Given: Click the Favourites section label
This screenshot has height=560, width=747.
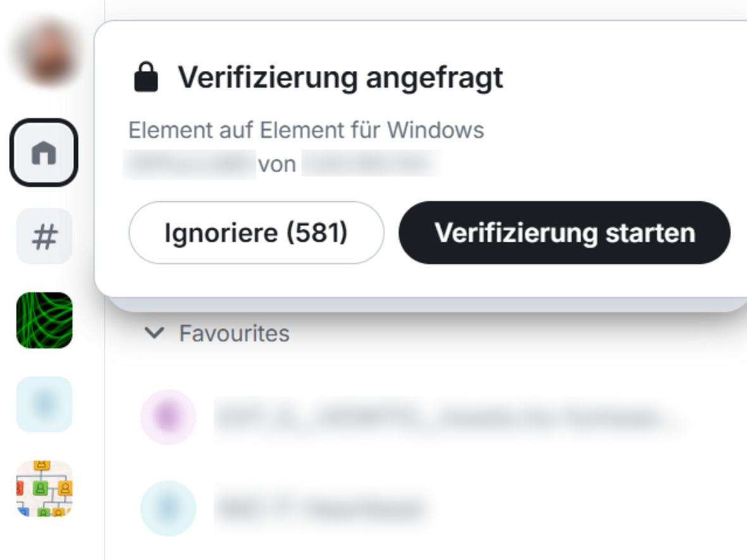Looking at the screenshot, I should click(234, 333).
